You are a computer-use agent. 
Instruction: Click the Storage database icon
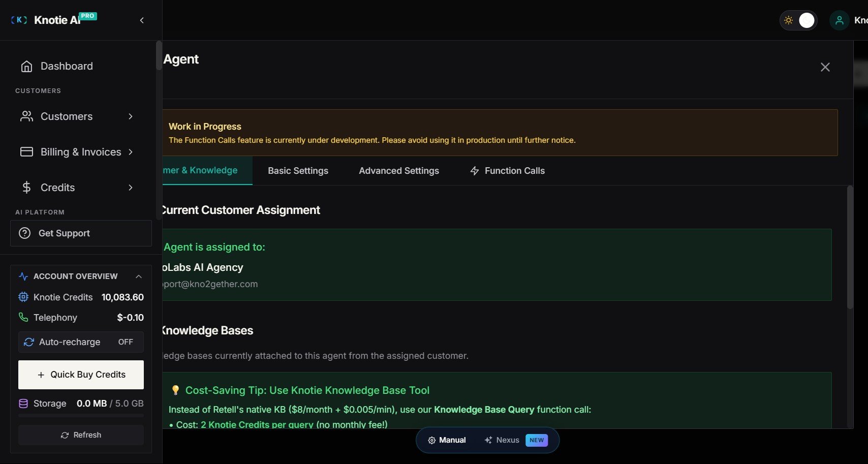coord(23,404)
